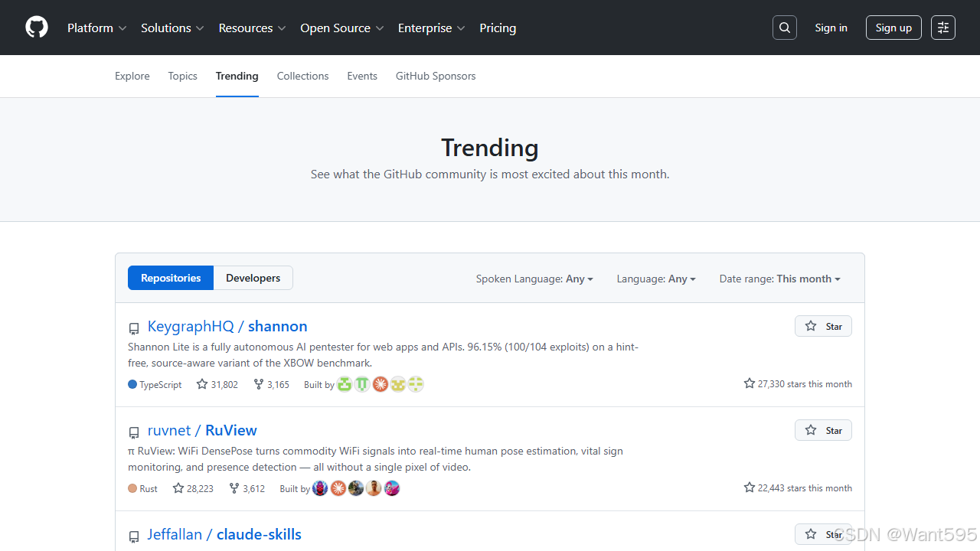Click the Trending page heading

coord(490,147)
